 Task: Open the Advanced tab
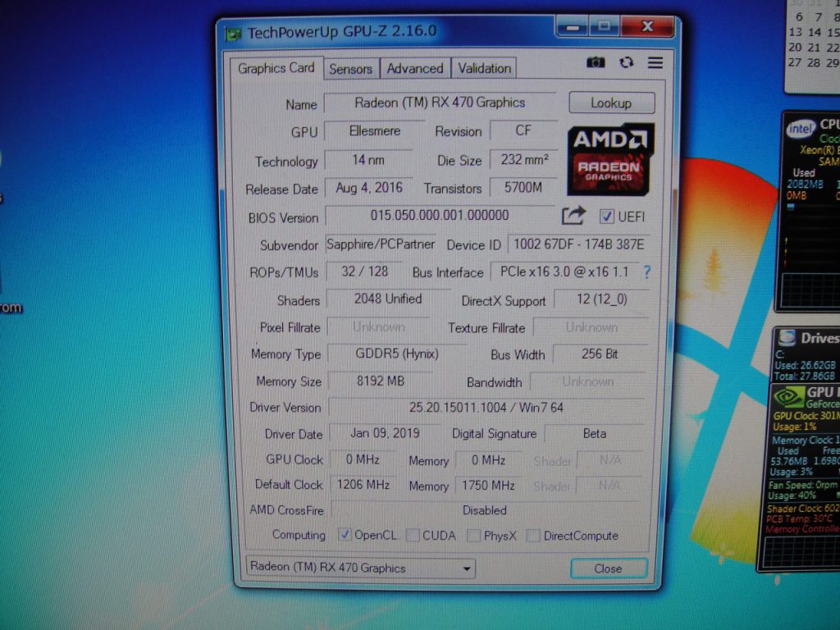(414, 69)
